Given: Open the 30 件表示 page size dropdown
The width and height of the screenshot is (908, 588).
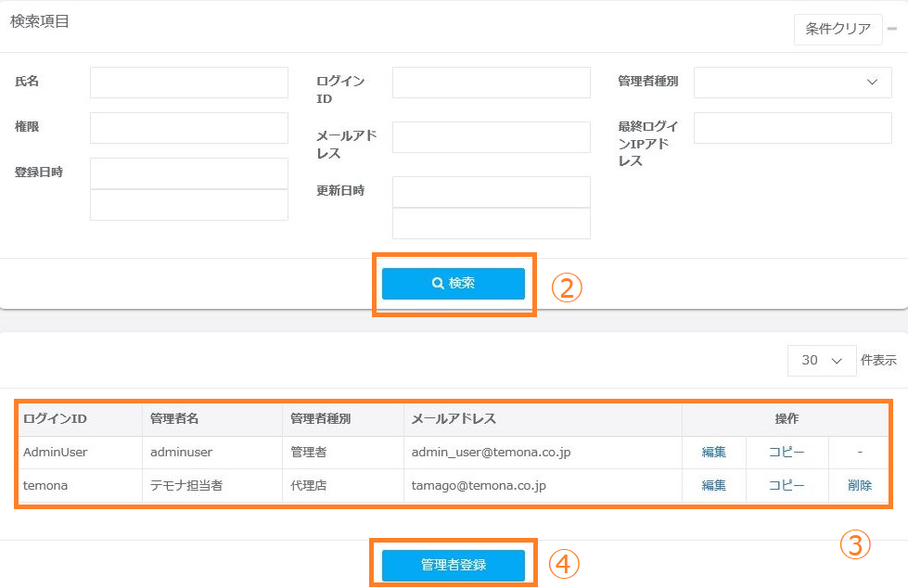Looking at the screenshot, I should [821, 360].
